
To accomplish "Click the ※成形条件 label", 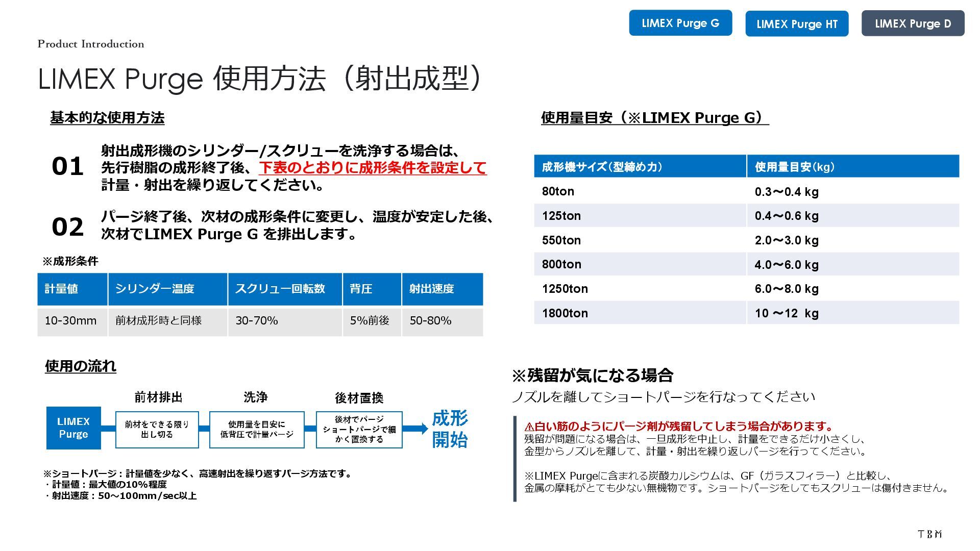I will coord(70,261).
